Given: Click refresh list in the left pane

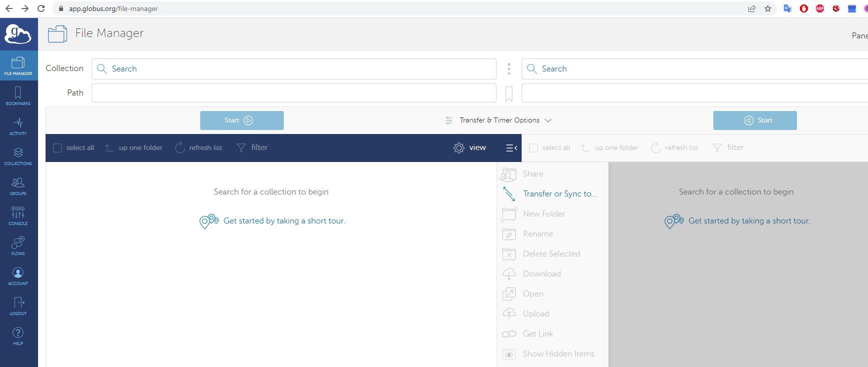Looking at the screenshot, I should click(x=199, y=148).
